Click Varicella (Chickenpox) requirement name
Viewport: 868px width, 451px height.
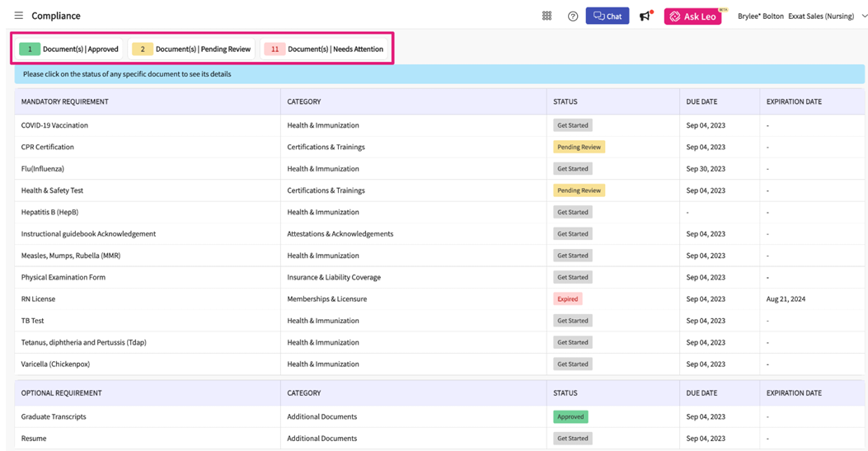coord(55,364)
